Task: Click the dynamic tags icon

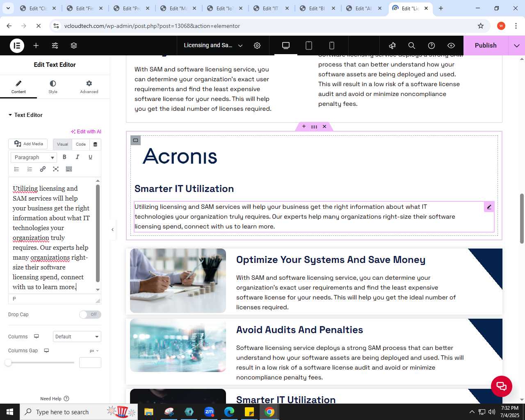Action: tap(95, 144)
